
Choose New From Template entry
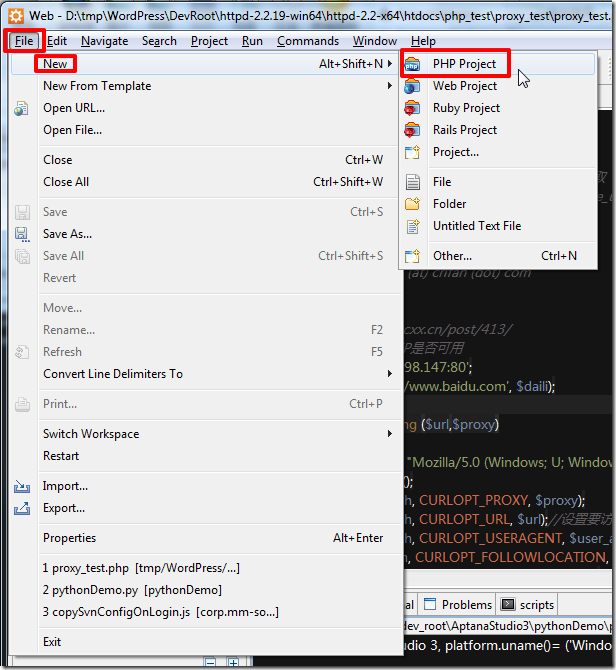coord(204,86)
